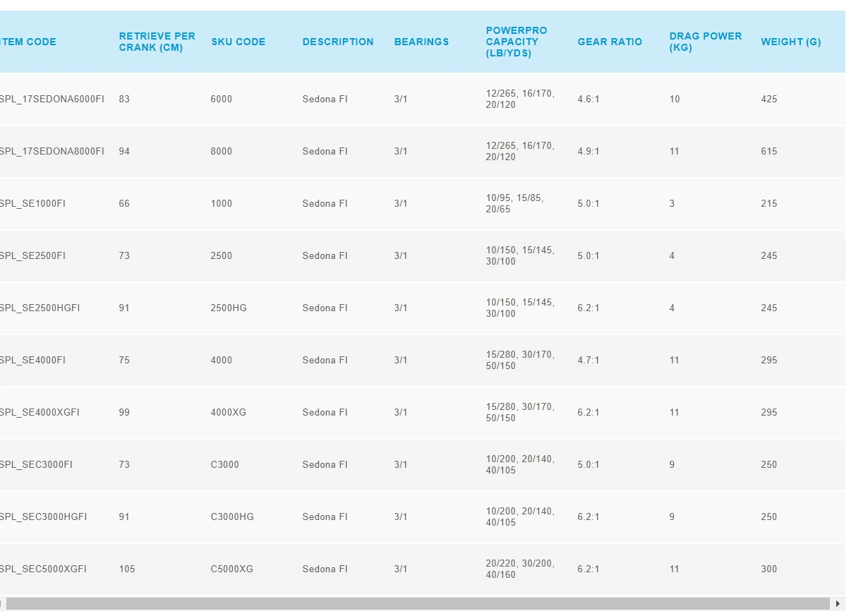This screenshot has width=868, height=616.
Task: Click SKU code 1000
Action: pyautogui.click(x=221, y=203)
